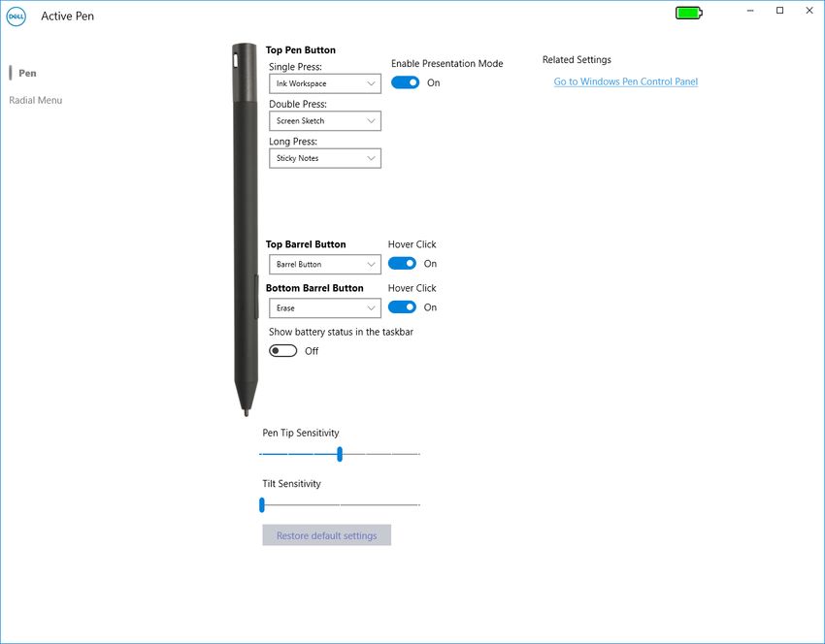
Task: Click Restore default settings button
Action: (327, 535)
